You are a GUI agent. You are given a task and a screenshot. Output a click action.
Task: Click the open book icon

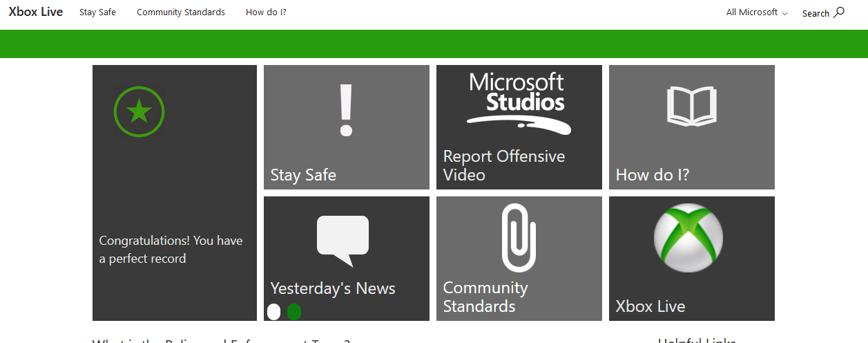(691, 106)
